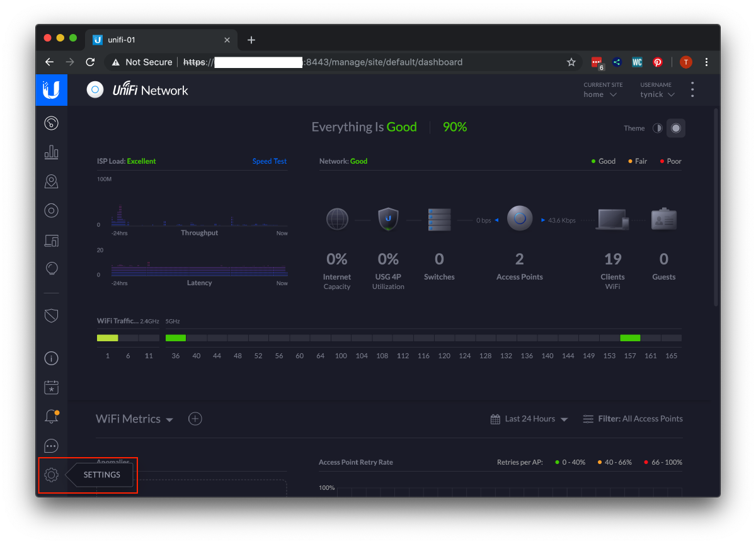Expand the WiFi Metrics dropdown

tap(134, 419)
